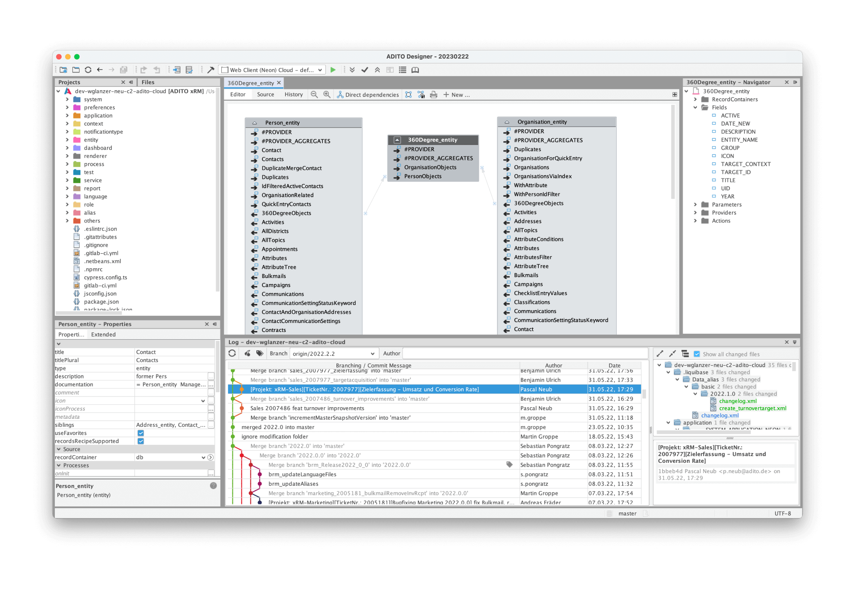Open the Files panel tab
Screen dimensions: 856x616
click(x=148, y=82)
